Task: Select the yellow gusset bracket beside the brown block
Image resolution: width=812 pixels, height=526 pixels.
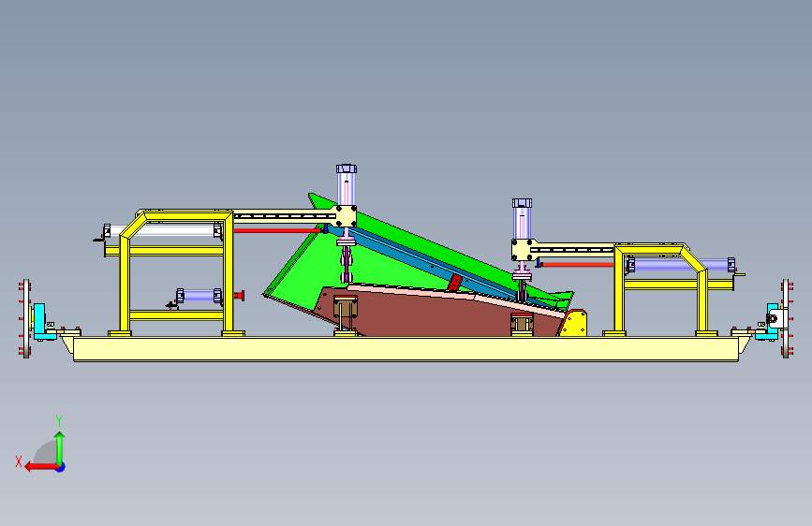Action: 574,323
